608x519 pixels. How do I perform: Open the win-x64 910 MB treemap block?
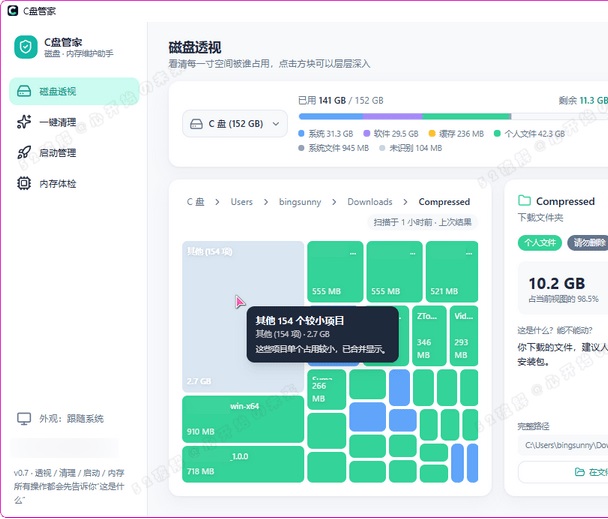[x=243, y=419]
